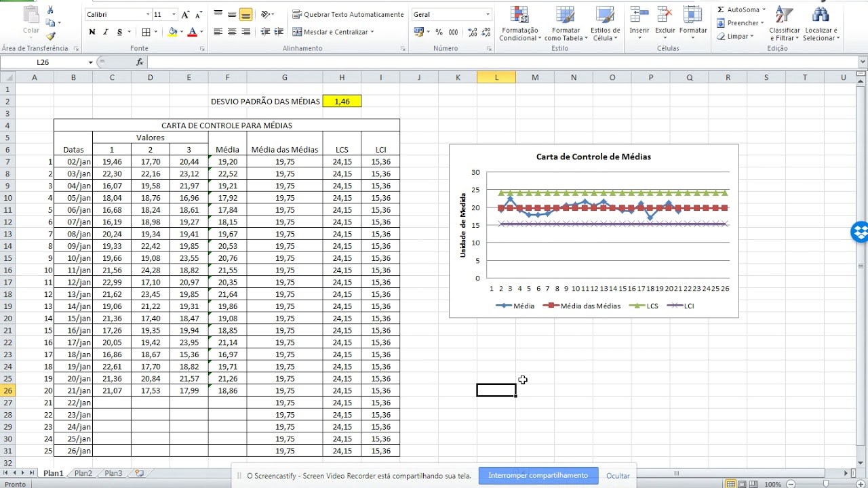Apply thousands separator 000 style
The height and width of the screenshot is (488, 868).
[453, 32]
